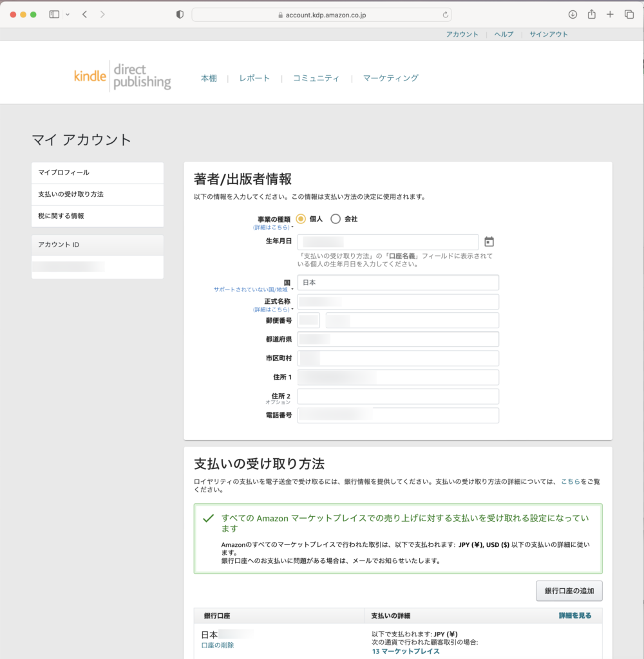The image size is (644, 659).
Task: Expand 詳細はこちら under 事業の種類
Action: tap(272, 227)
